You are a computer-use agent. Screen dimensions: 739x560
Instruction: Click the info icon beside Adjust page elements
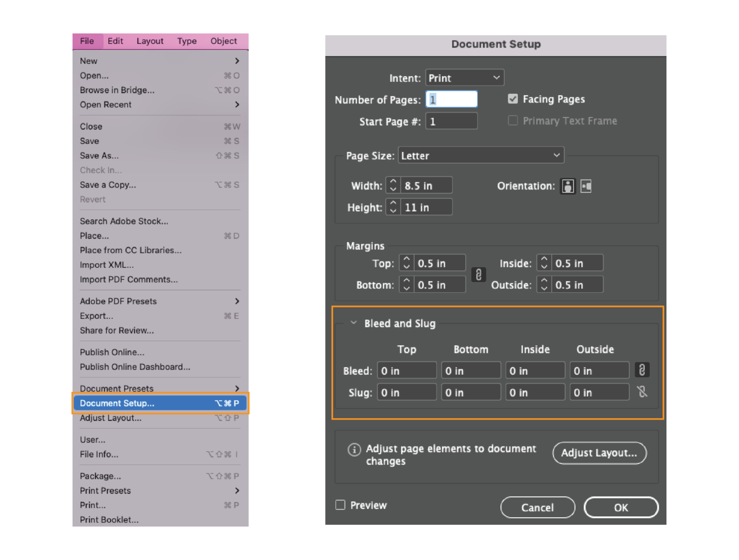click(x=355, y=450)
